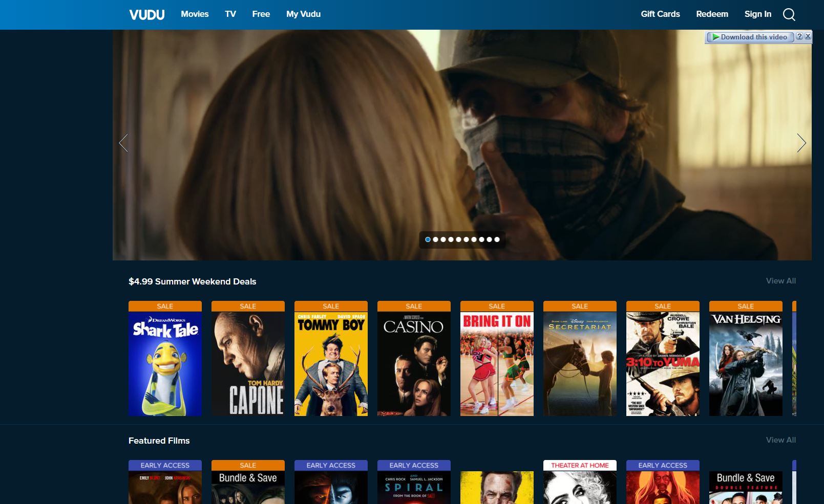
Task: Click the $4.99 Summer Weekend Deals heading
Action: point(192,281)
